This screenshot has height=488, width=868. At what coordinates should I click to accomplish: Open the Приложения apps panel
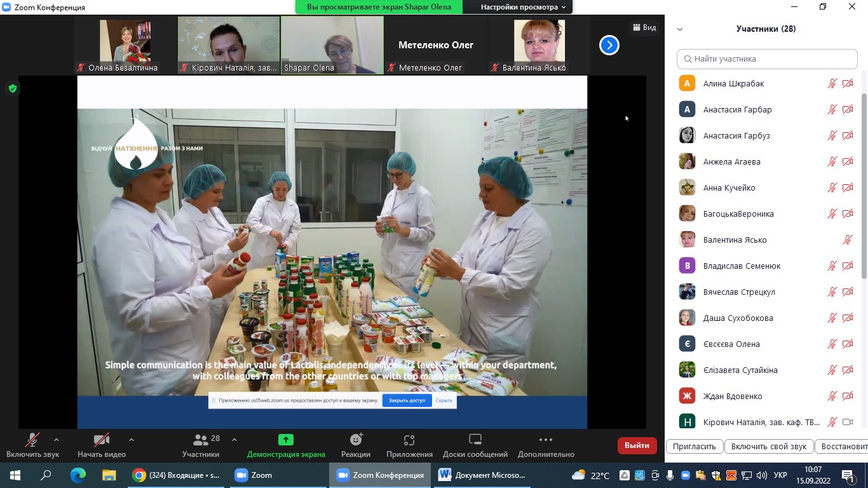point(409,445)
